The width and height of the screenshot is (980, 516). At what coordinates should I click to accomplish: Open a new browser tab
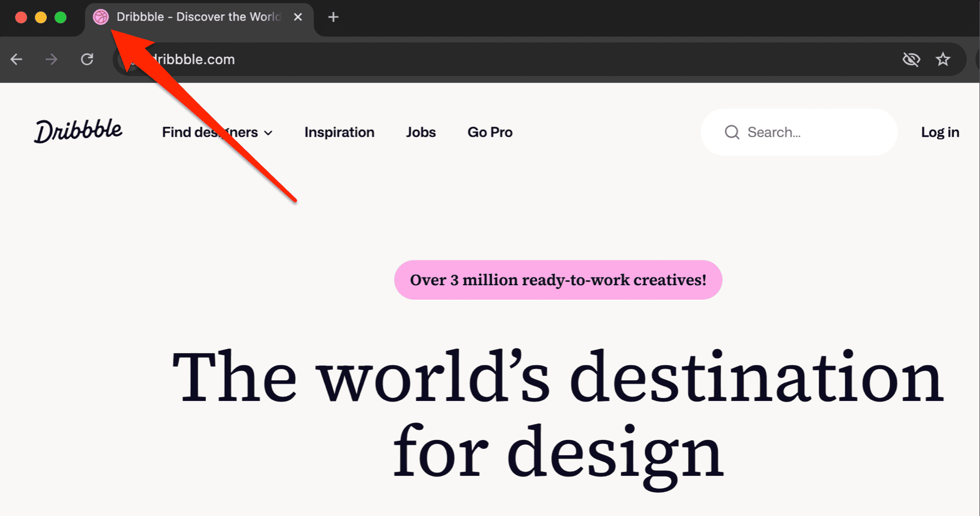tap(333, 17)
